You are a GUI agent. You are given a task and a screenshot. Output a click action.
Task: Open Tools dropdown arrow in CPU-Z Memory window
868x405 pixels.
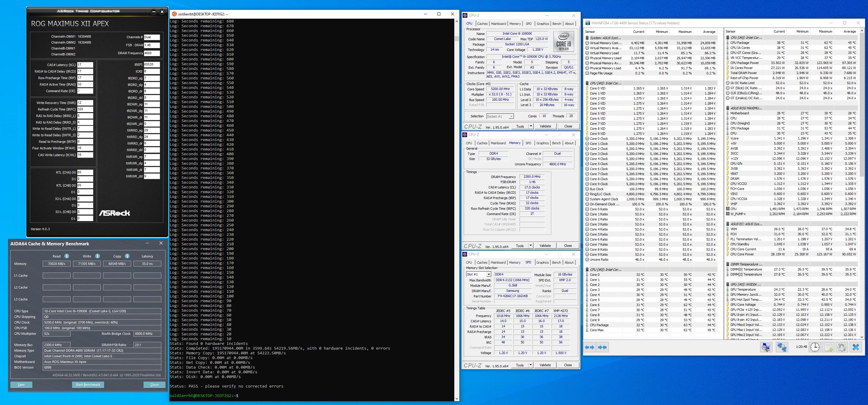tap(531, 245)
